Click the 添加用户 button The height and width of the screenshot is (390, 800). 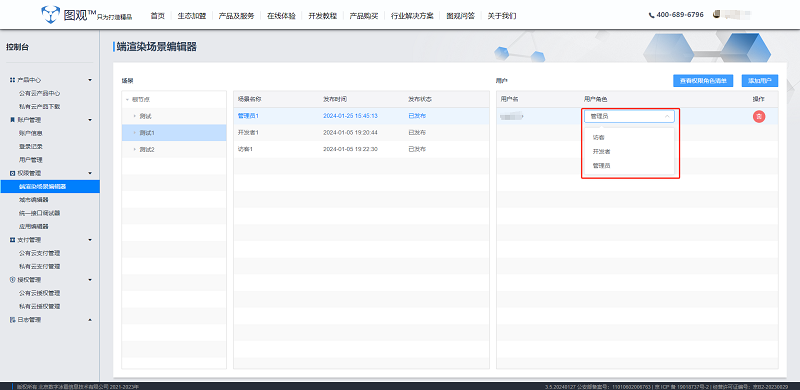(760, 81)
